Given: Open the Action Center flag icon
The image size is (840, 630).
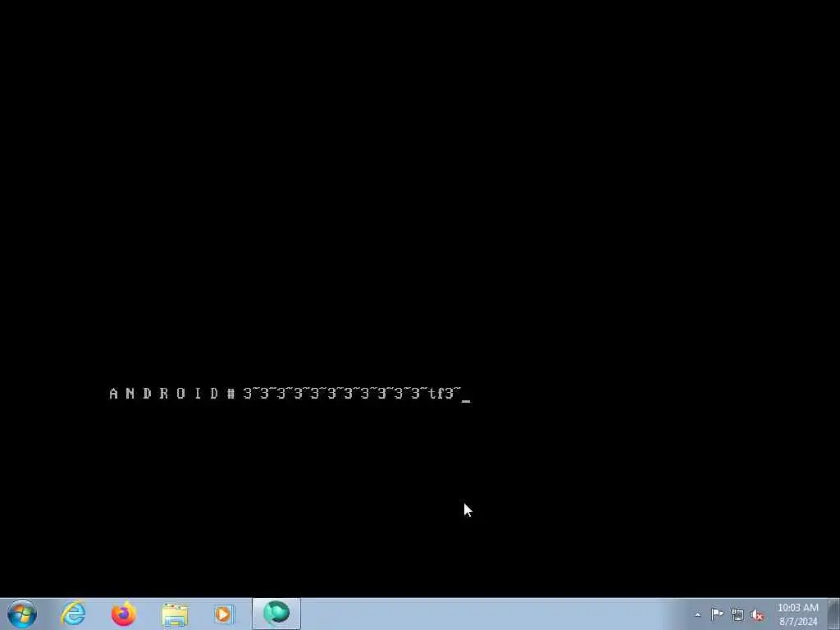Looking at the screenshot, I should pos(717,614).
